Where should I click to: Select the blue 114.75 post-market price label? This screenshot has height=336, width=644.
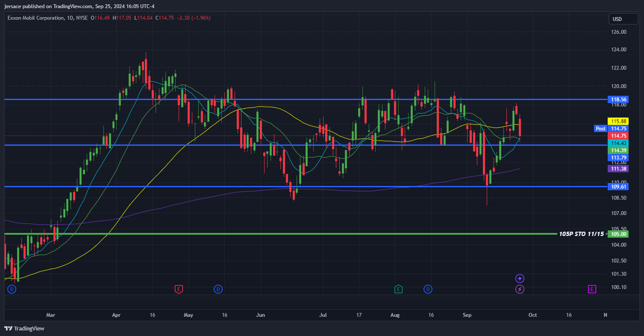(x=618, y=128)
